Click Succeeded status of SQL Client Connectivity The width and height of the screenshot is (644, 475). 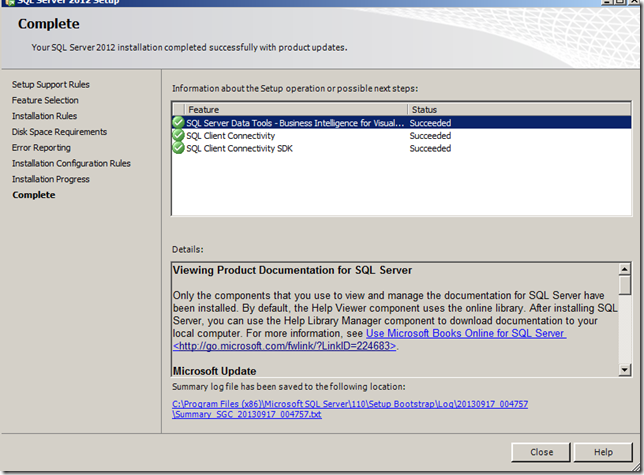point(430,135)
